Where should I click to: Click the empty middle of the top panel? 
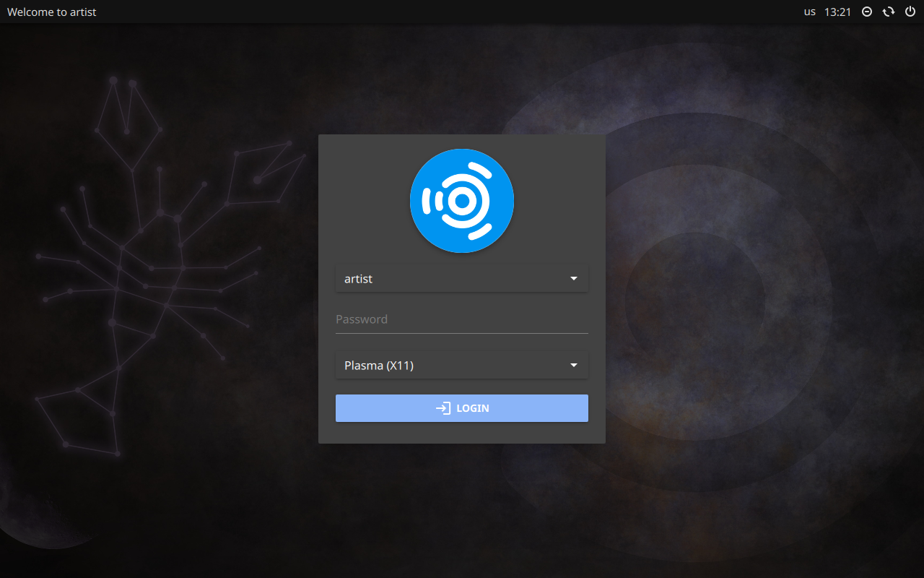pyautogui.click(x=462, y=12)
